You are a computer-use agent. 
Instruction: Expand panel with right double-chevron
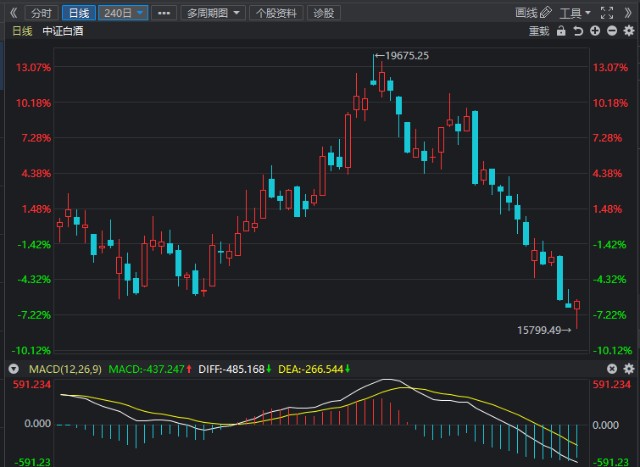click(x=627, y=13)
